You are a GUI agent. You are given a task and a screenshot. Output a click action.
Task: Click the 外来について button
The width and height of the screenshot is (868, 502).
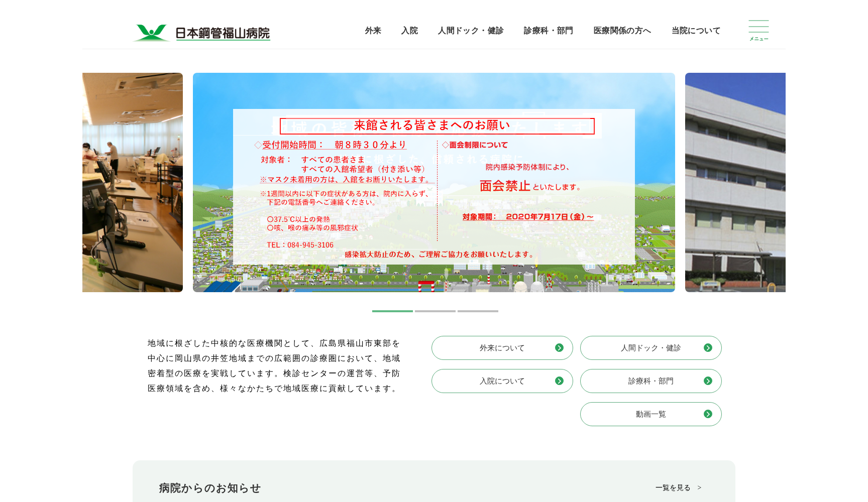501,348
